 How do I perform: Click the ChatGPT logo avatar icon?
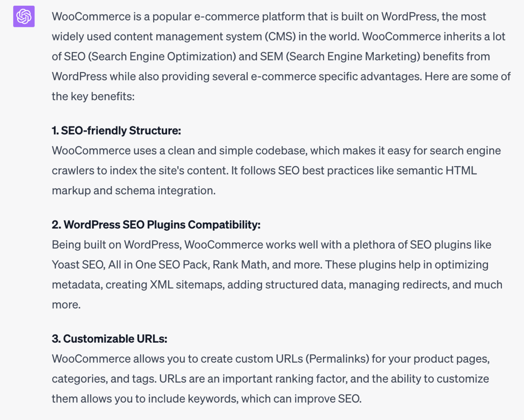[24, 16]
